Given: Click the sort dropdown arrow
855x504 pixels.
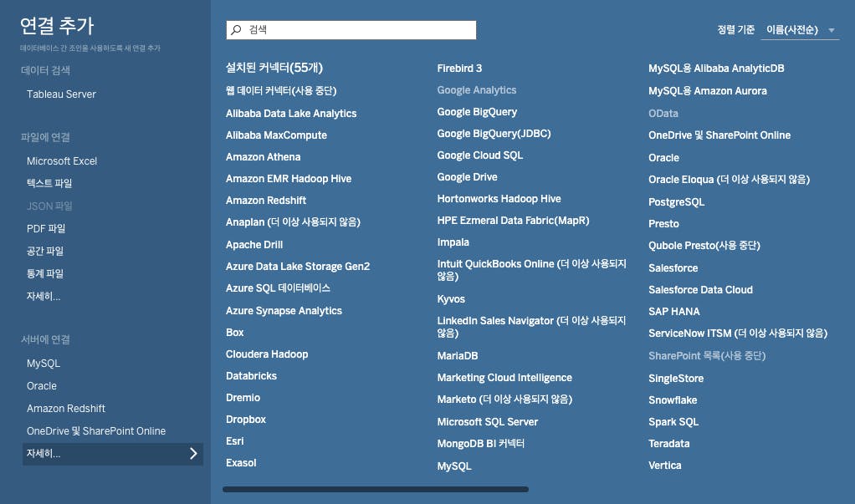Looking at the screenshot, I should (x=832, y=31).
